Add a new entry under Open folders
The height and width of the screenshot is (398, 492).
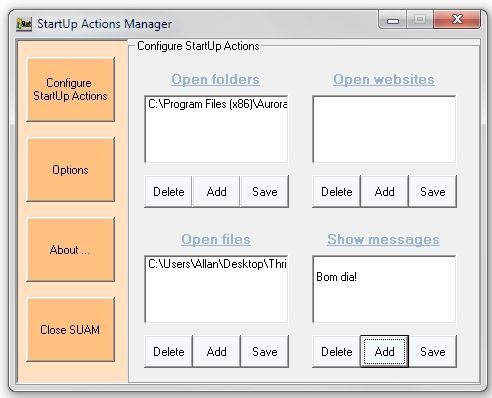click(216, 192)
